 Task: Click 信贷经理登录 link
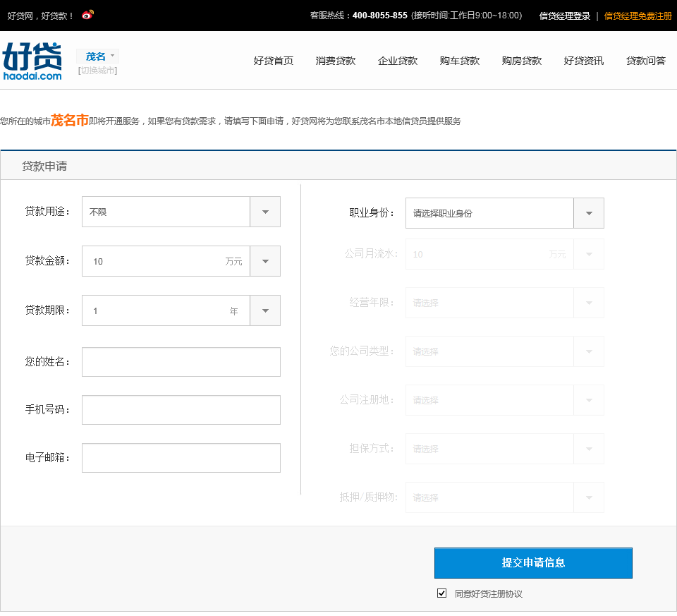[x=564, y=16]
